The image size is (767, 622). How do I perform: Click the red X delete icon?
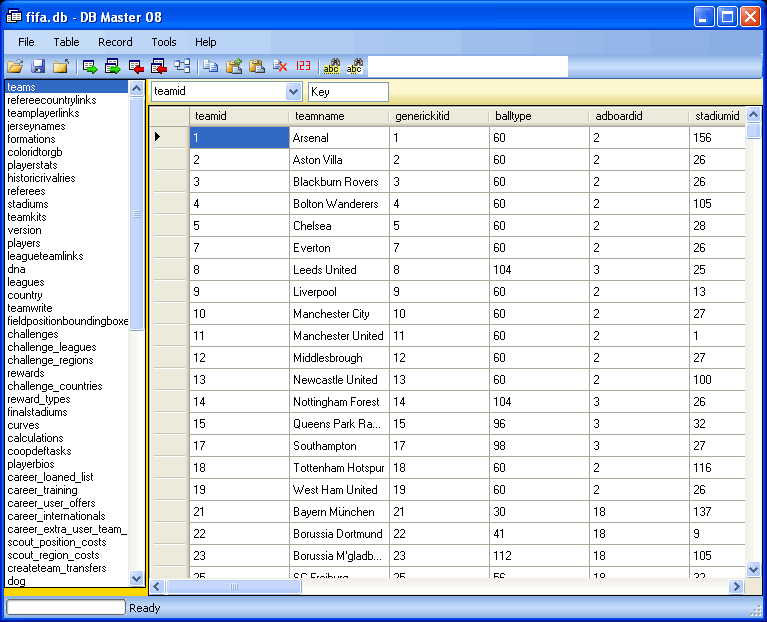coord(281,67)
